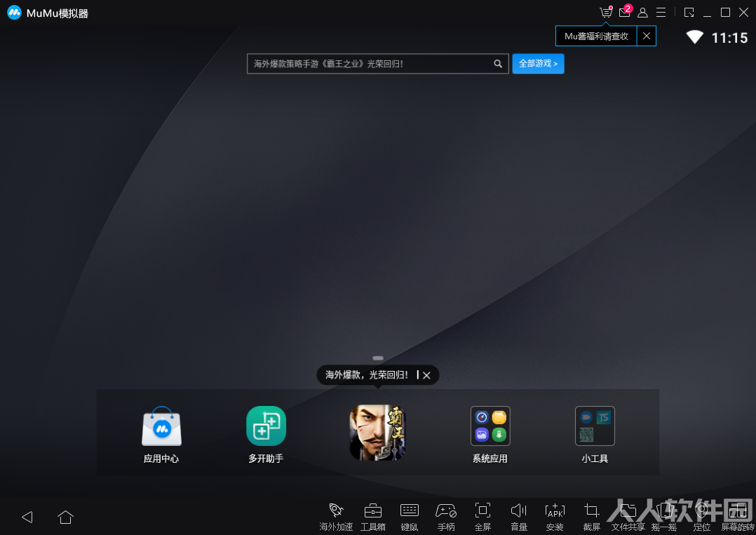This screenshot has height=535, width=756.
Task: Click the home page indicator dot above the dock
Action: coord(378,358)
